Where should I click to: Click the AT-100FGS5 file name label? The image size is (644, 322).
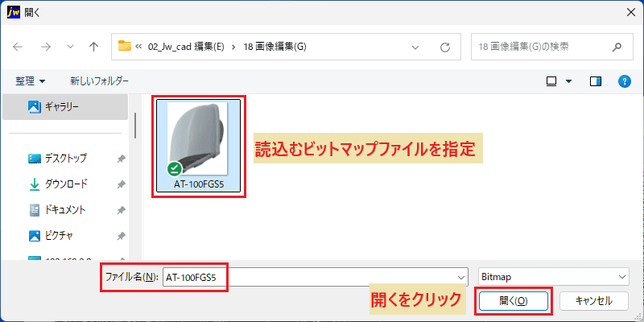(199, 184)
